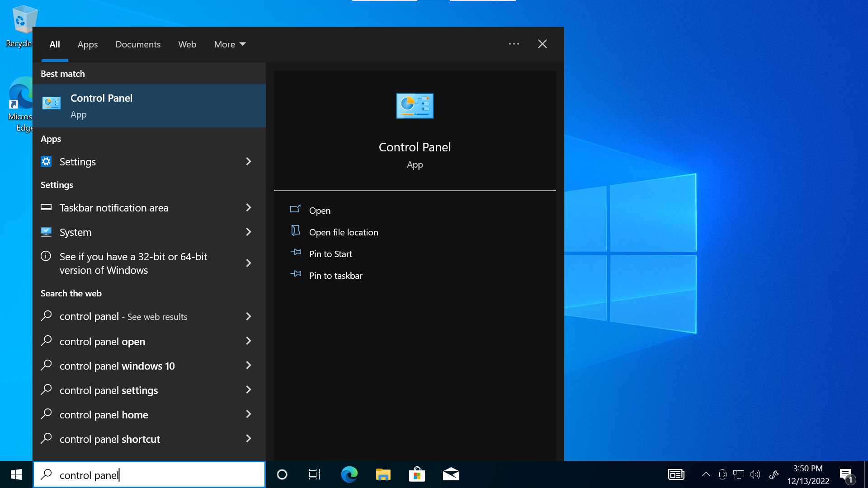The width and height of the screenshot is (868, 488).
Task: Click the Task View taskbar icon
Action: tap(315, 474)
